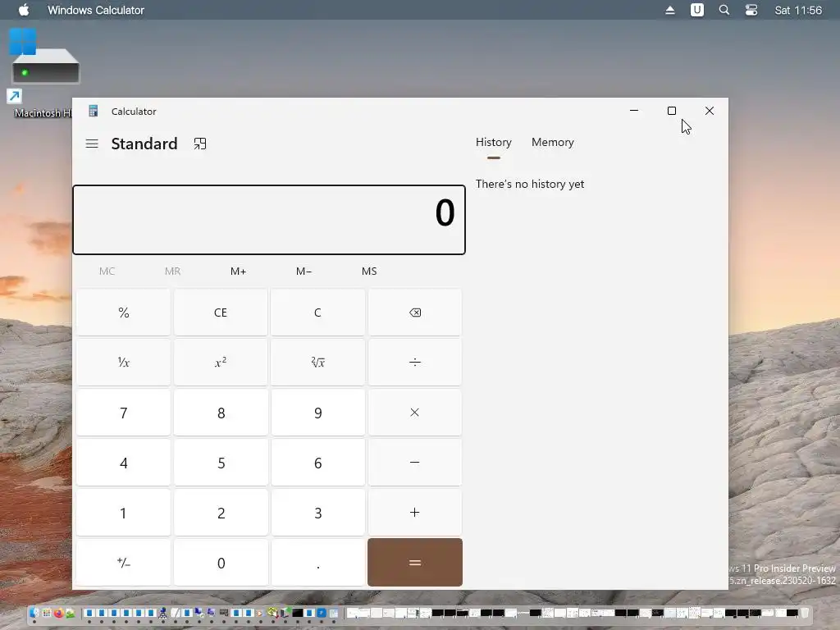This screenshot has width=840, height=630.
Task: Open Firefox from the Dock
Action: coord(58,613)
